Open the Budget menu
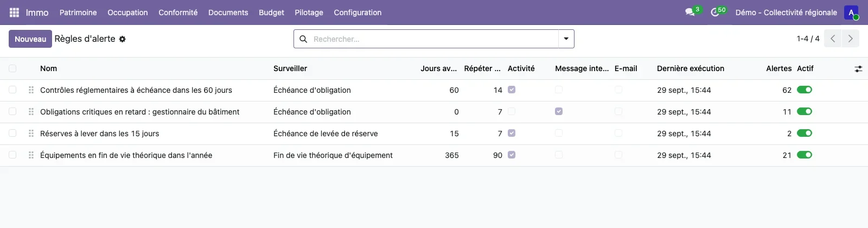This screenshot has width=868, height=228. (x=271, y=12)
